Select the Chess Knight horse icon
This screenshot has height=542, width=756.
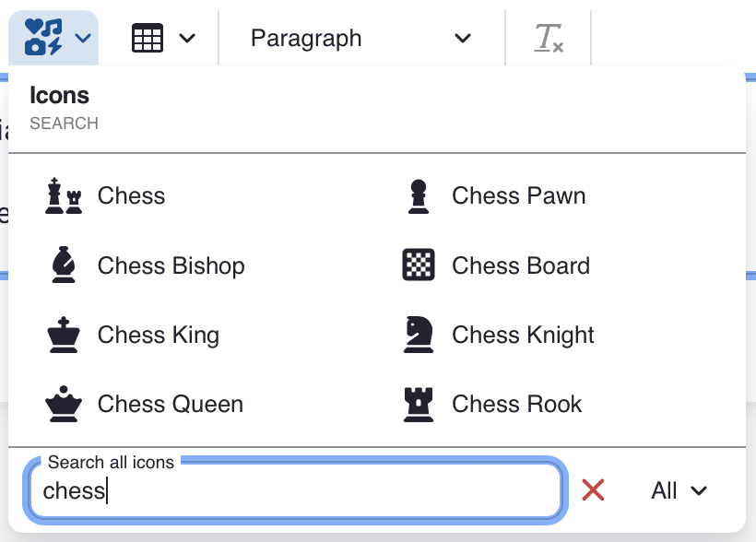pos(419,335)
